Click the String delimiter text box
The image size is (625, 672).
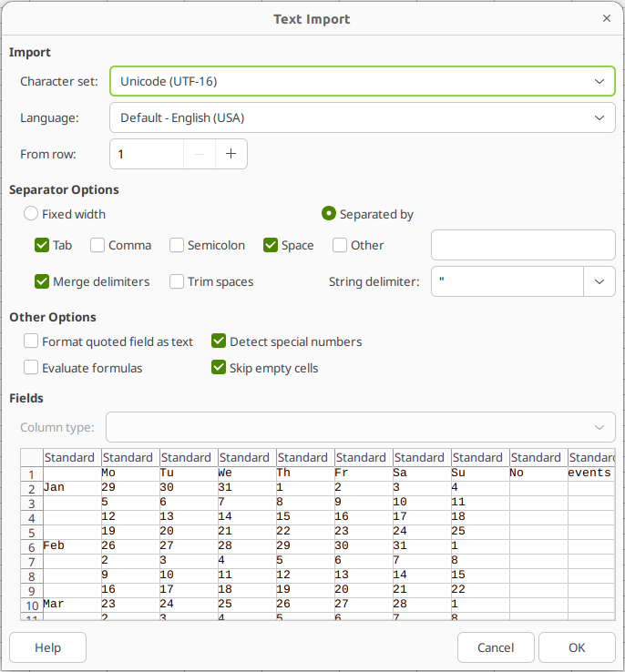click(x=507, y=281)
